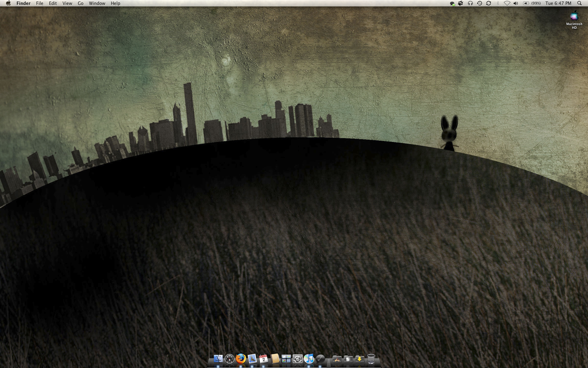The image size is (588, 368).
Task: Launch iTunes from the Dock
Action: (309, 358)
